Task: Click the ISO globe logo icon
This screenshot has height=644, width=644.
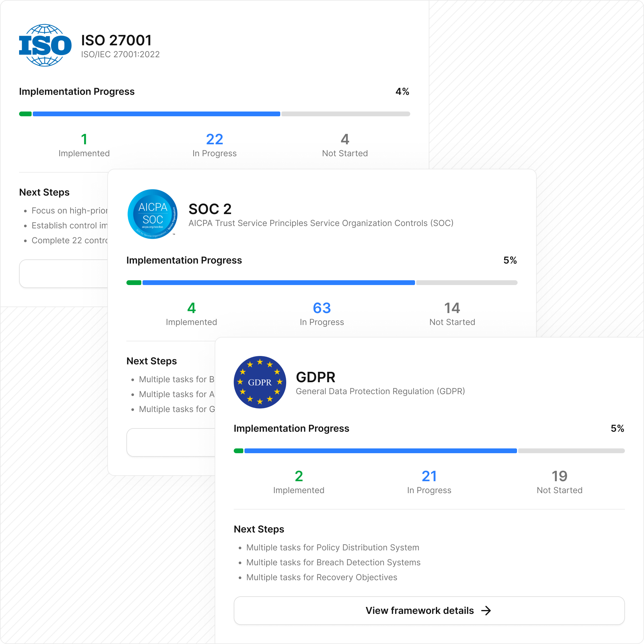Action: pos(45,45)
